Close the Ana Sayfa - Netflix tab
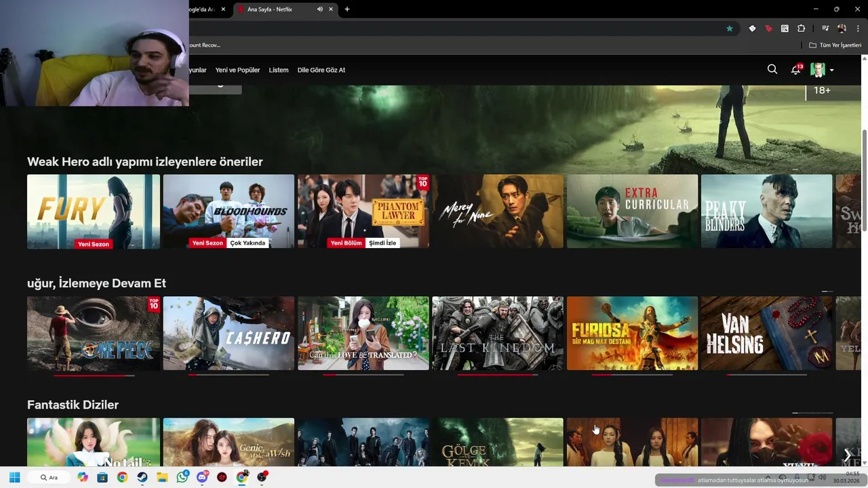The image size is (868, 488). [331, 9]
